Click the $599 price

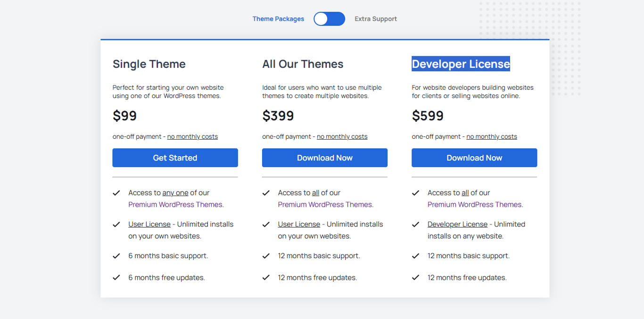(428, 116)
